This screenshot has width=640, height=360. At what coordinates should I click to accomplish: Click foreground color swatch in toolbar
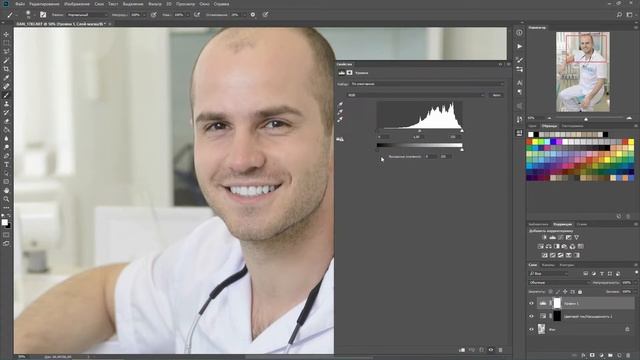point(4,222)
